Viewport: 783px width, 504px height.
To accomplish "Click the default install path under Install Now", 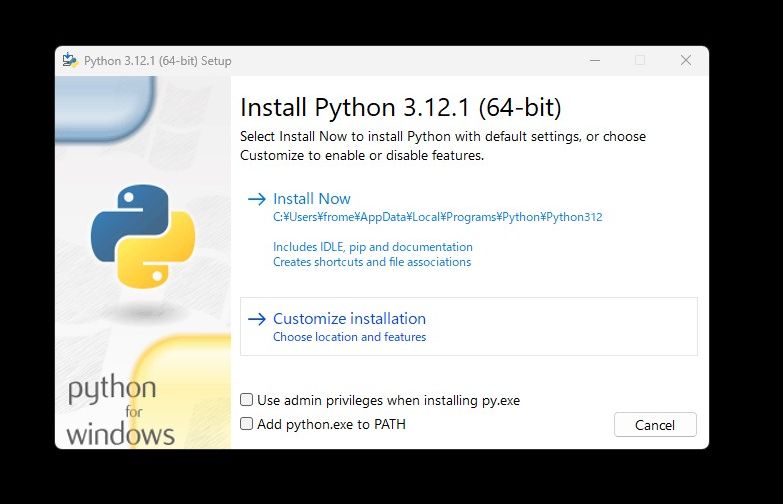I will coord(437,217).
